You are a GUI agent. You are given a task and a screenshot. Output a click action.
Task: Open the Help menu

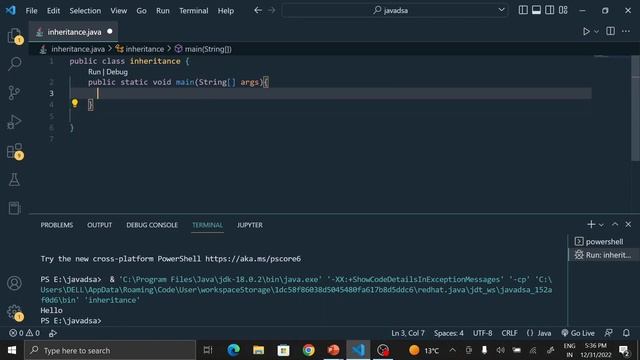pos(225,11)
